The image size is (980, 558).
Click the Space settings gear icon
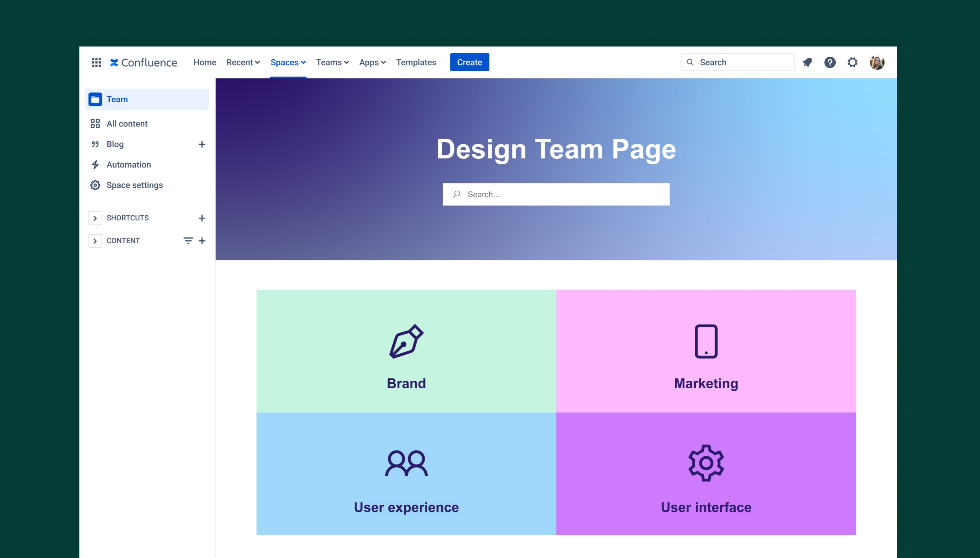(x=95, y=185)
